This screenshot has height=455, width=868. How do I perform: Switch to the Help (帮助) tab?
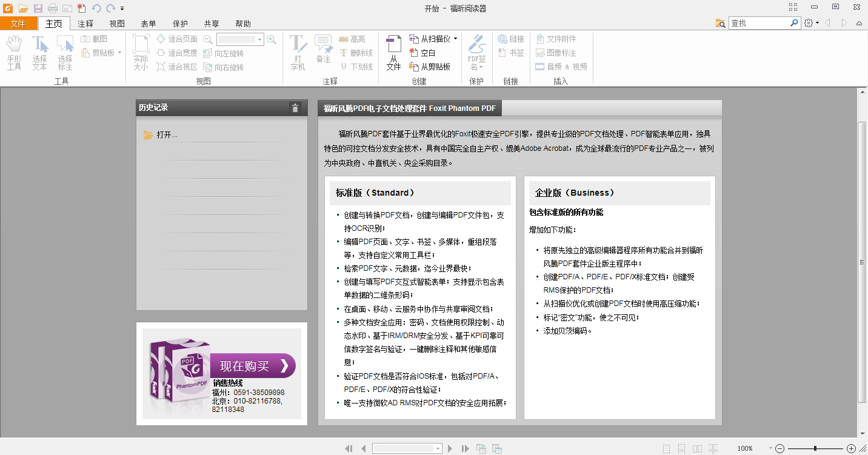click(x=243, y=24)
